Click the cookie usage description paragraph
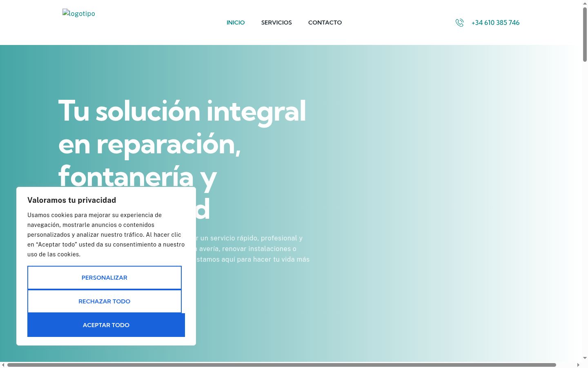The width and height of the screenshot is (588, 368). point(106,235)
